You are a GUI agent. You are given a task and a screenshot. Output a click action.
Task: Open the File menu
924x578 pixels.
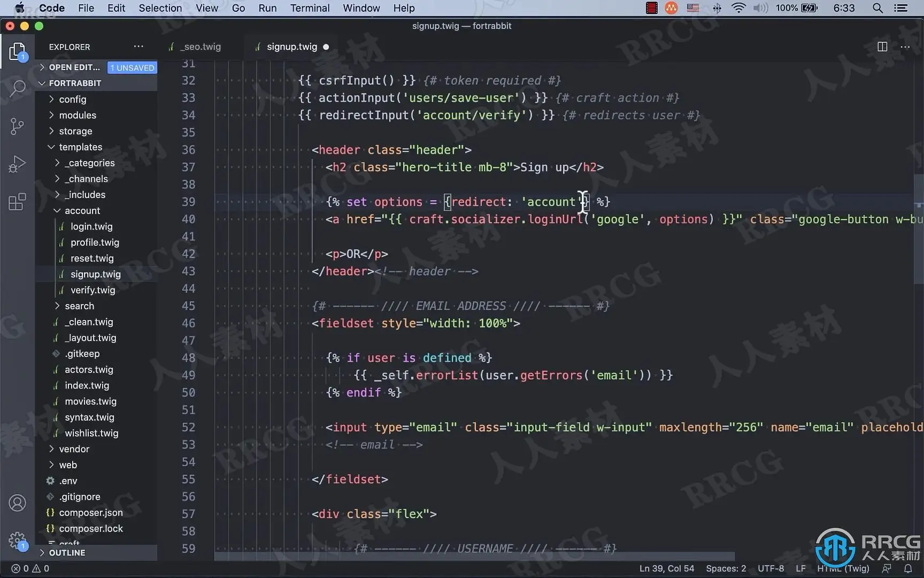(86, 8)
